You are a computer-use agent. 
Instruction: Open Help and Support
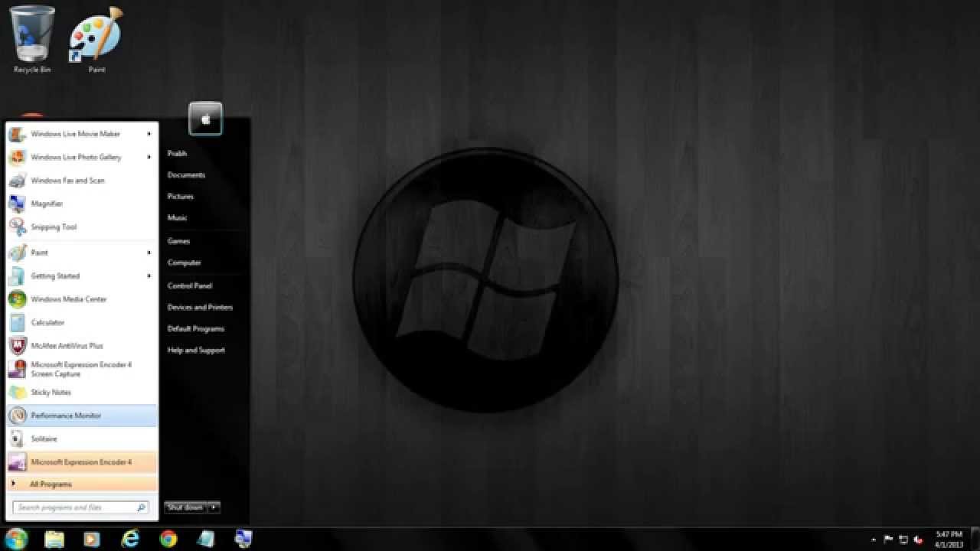(196, 350)
